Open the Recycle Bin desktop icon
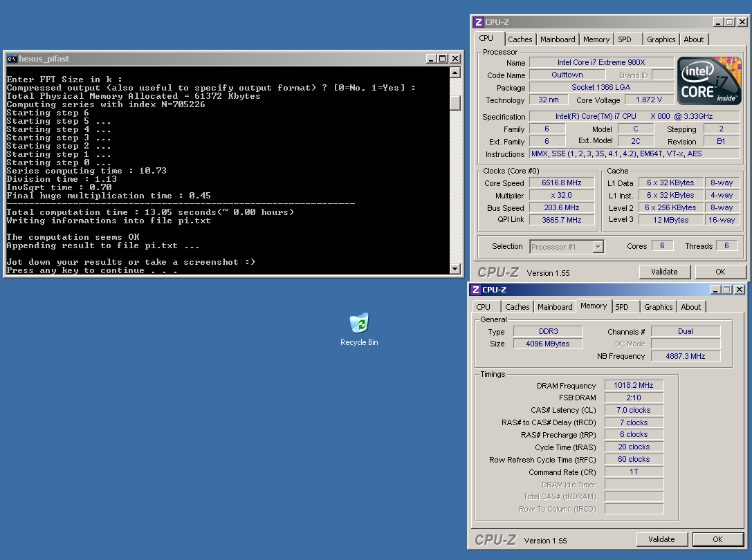The width and height of the screenshot is (752, 560). coord(359,329)
